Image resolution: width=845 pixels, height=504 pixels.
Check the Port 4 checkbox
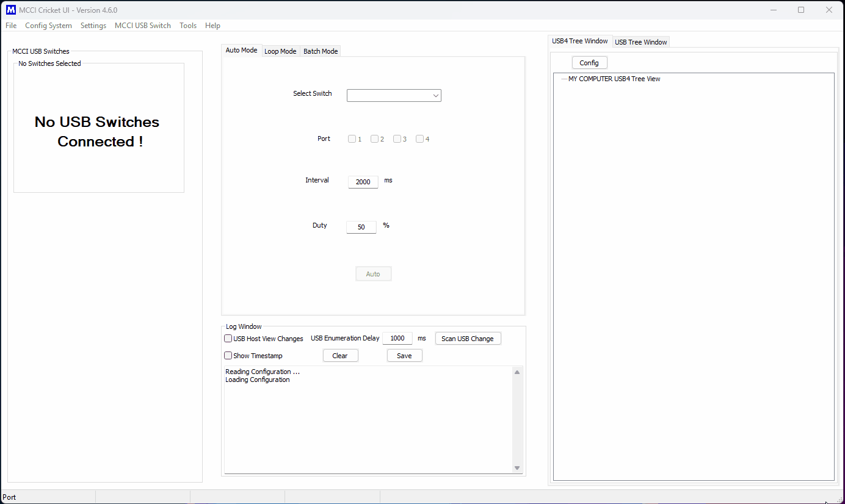[x=420, y=139]
